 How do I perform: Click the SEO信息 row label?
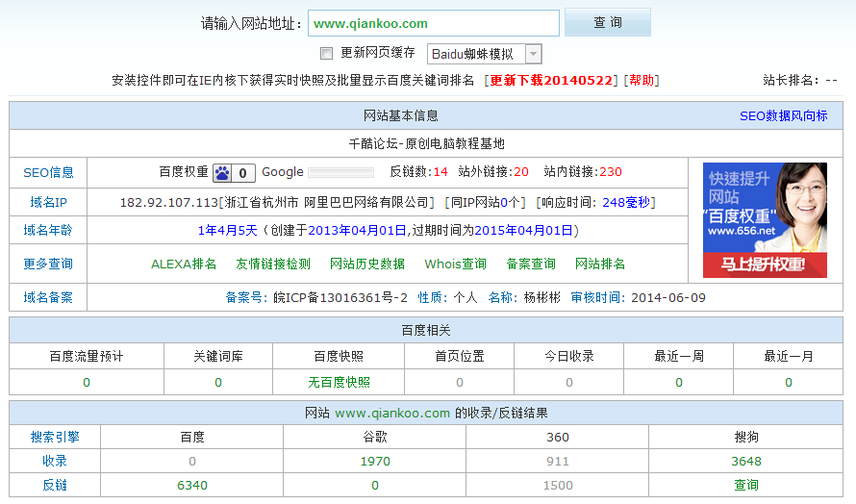(48, 172)
